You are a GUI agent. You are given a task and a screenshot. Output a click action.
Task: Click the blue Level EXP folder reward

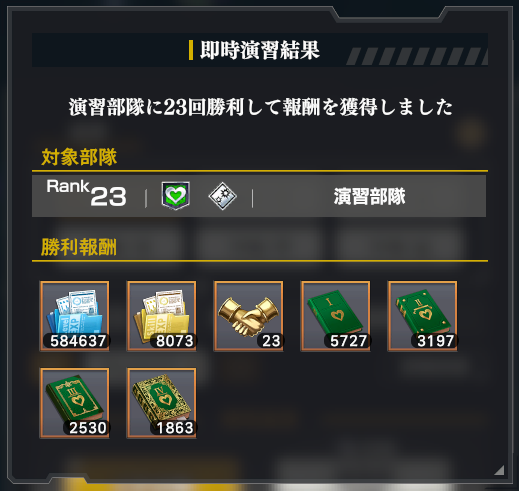click(x=74, y=316)
